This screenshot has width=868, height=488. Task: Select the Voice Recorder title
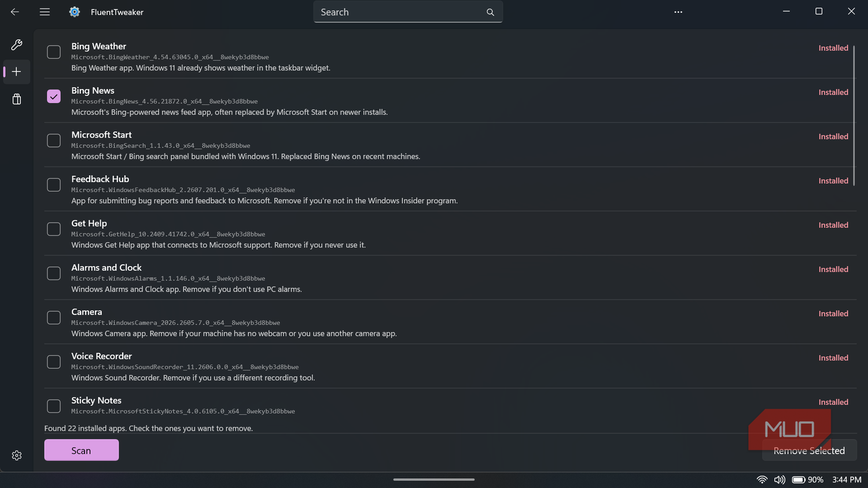point(101,356)
